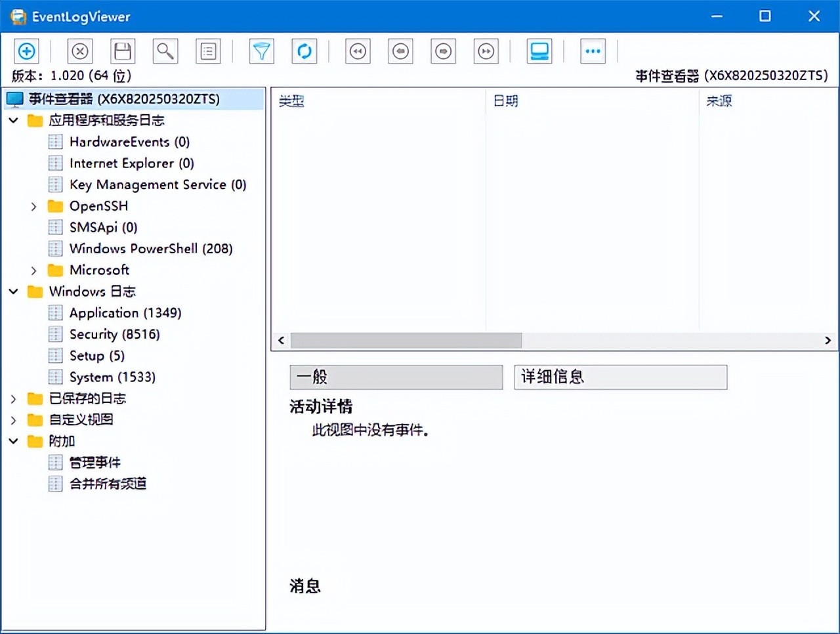Jump to first event with double-left icon
Image resolution: width=840 pixels, height=634 pixels.
[x=358, y=51]
